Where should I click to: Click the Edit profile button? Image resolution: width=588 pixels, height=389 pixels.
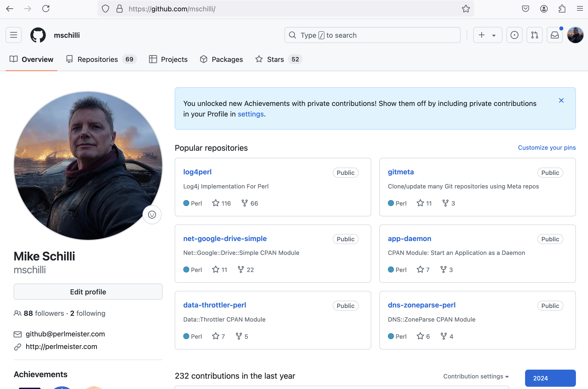88,292
